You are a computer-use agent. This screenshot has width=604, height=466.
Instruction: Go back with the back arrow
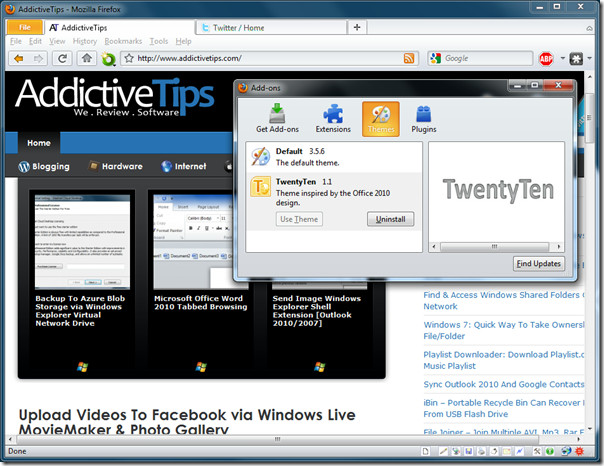[x=18, y=59]
